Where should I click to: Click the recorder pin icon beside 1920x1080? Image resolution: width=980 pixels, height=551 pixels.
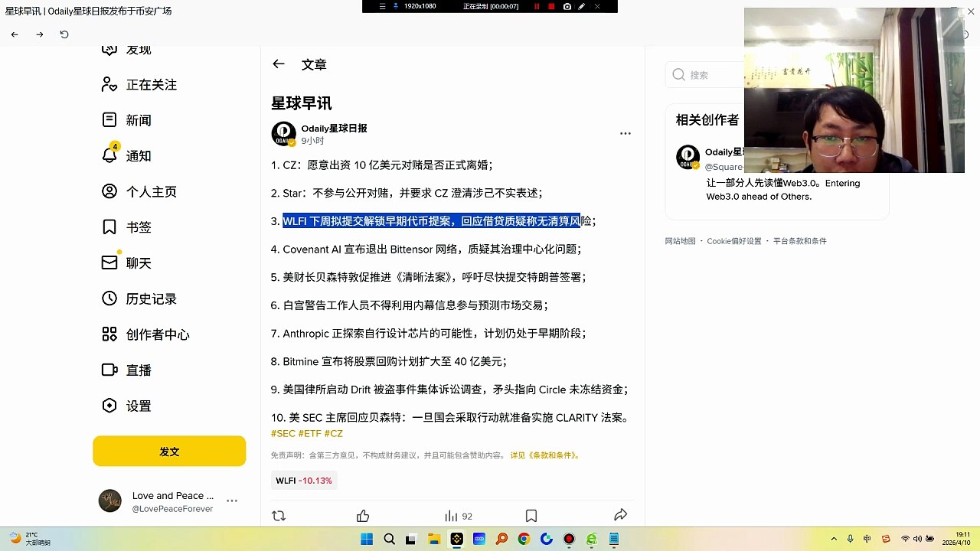(396, 6)
